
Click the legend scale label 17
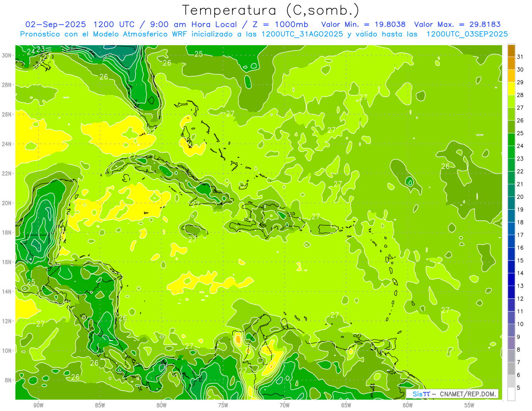coord(520,235)
